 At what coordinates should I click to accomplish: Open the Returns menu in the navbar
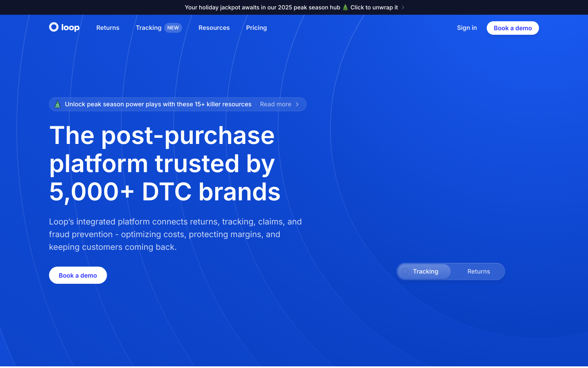pyautogui.click(x=108, y=28)
